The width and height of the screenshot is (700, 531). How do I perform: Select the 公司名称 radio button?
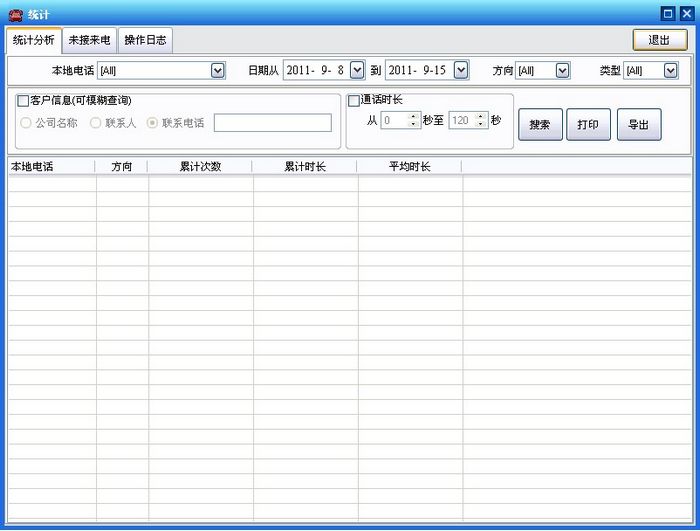pyautogui.click(x=26, y=123)
